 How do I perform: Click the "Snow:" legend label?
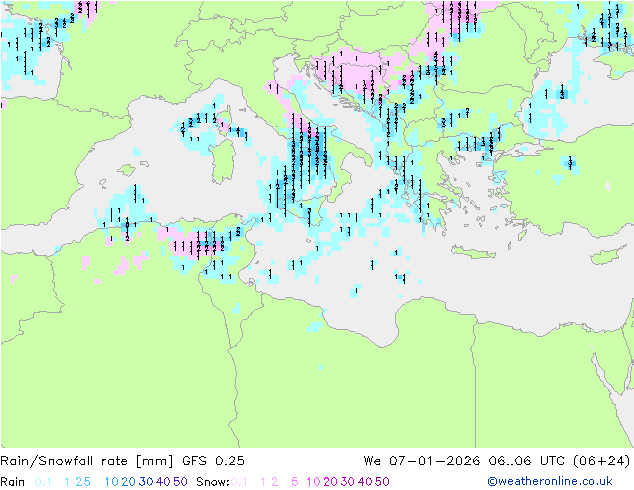213,482
